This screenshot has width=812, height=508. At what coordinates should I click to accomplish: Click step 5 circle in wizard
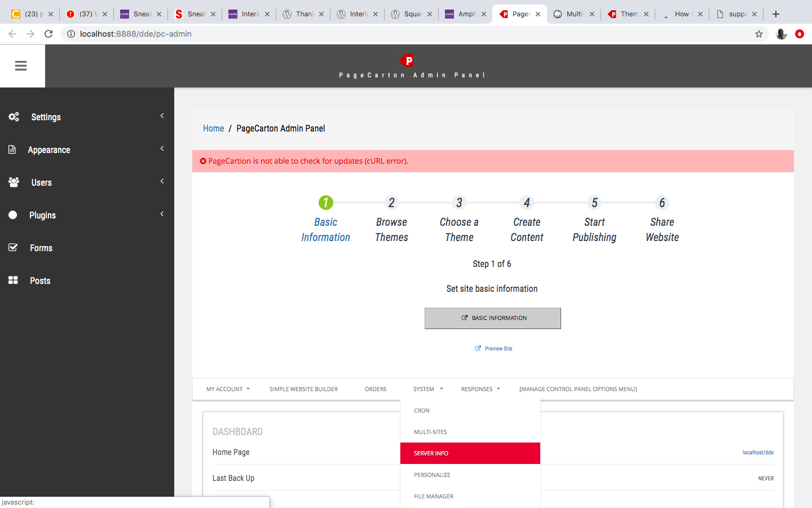(x=594, y=203)
